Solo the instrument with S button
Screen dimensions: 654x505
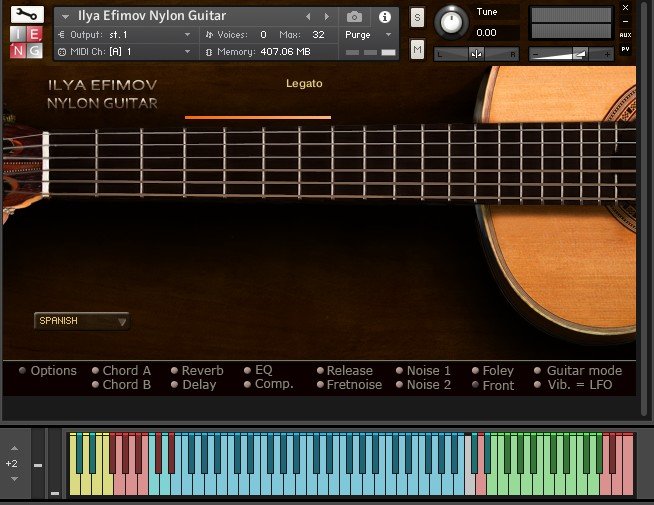click(417, 18)
